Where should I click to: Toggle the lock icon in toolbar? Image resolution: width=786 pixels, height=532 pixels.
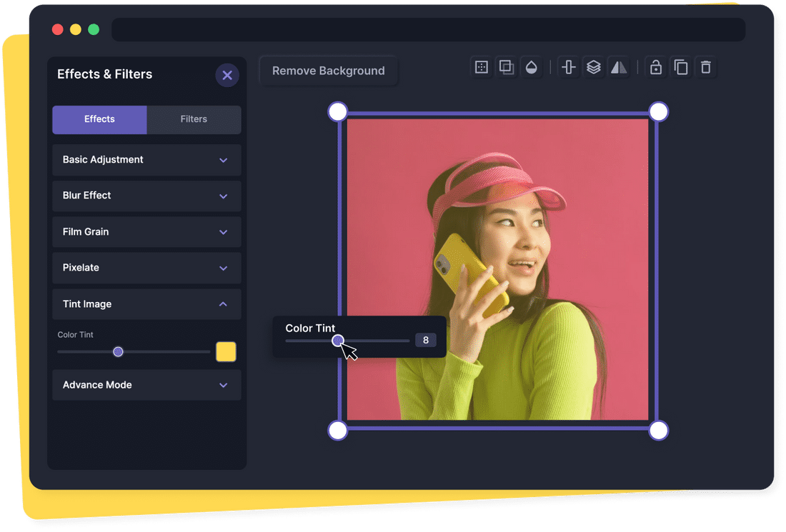pyautogui.click(x=655, y=67)
